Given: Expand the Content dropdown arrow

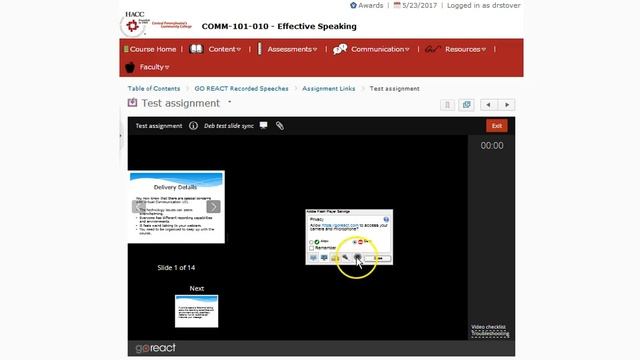Looking at the screenshot, I should pos(239,50).
